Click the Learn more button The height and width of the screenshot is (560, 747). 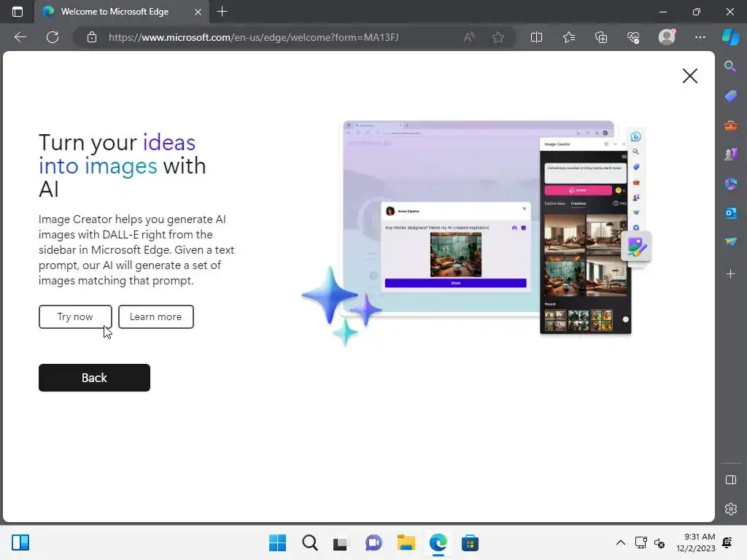tap(156, 316)
